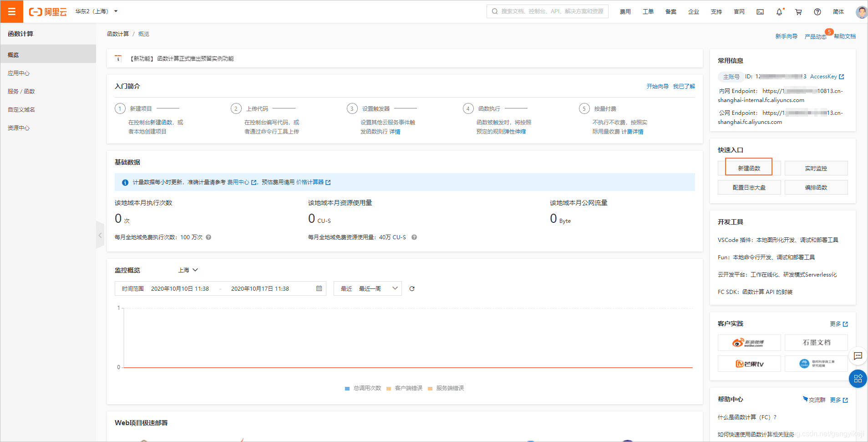
Task: Open the 云开发平台 link
Action: click(777, 275)
